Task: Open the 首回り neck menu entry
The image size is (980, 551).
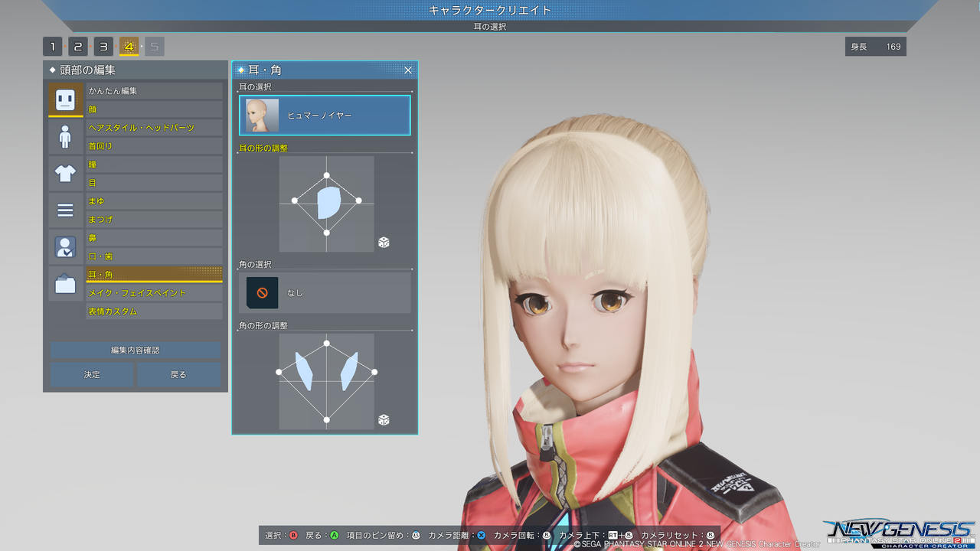Action: (154, 146)
